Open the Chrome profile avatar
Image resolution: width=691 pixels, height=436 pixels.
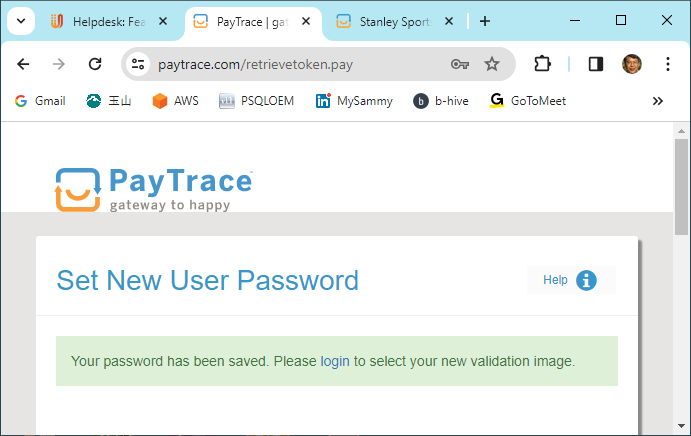632,64
